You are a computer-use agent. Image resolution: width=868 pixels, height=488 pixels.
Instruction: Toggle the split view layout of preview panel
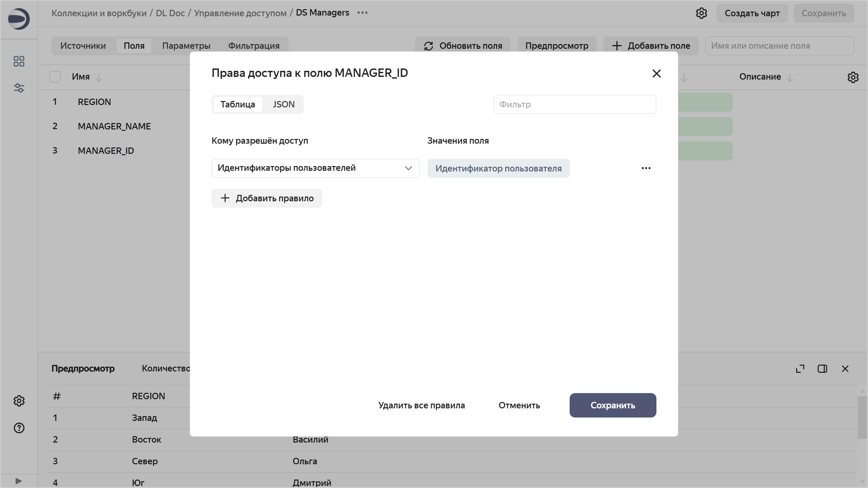tap(823, 369)
